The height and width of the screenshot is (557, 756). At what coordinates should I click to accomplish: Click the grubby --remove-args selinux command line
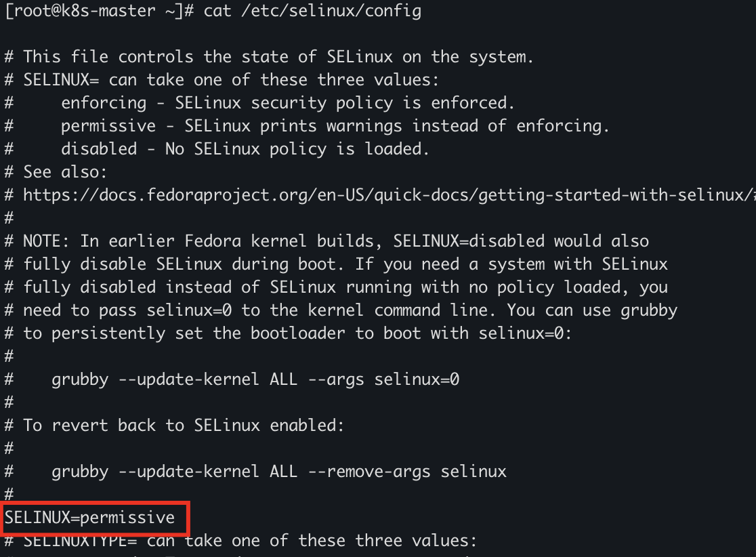click(279, 471)
